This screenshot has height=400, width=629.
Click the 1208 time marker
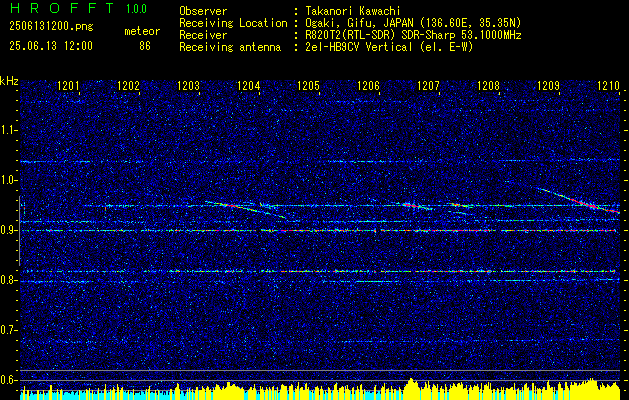[x=488, y=86]
